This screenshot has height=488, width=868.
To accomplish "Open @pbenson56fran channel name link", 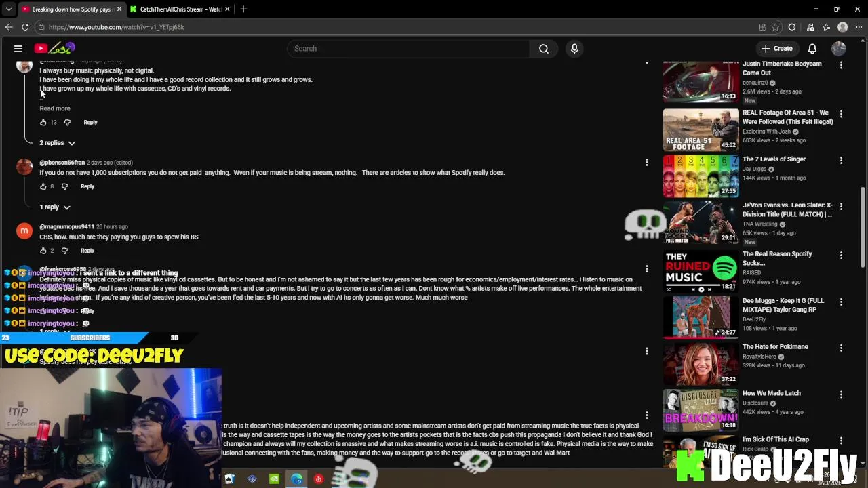I will click(x=62, y=163).
